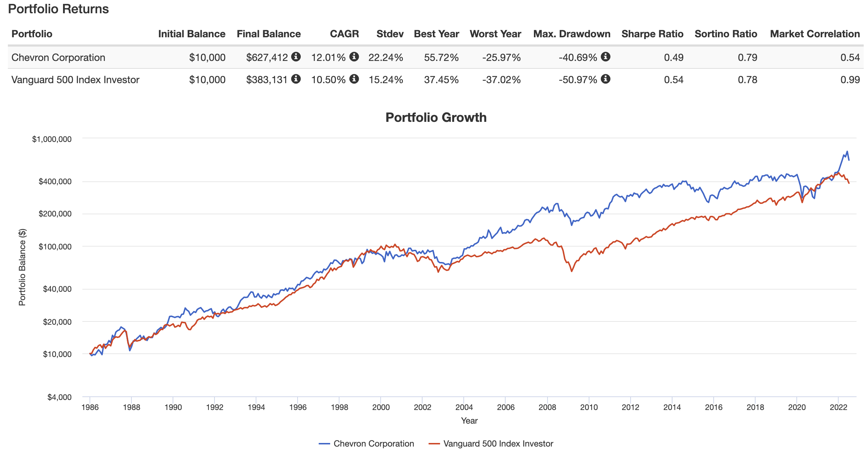The image size is (868, 453).
Task: Click the Sharpe Ratio column header
Action: pyautogui.click(x=652, y=34)
